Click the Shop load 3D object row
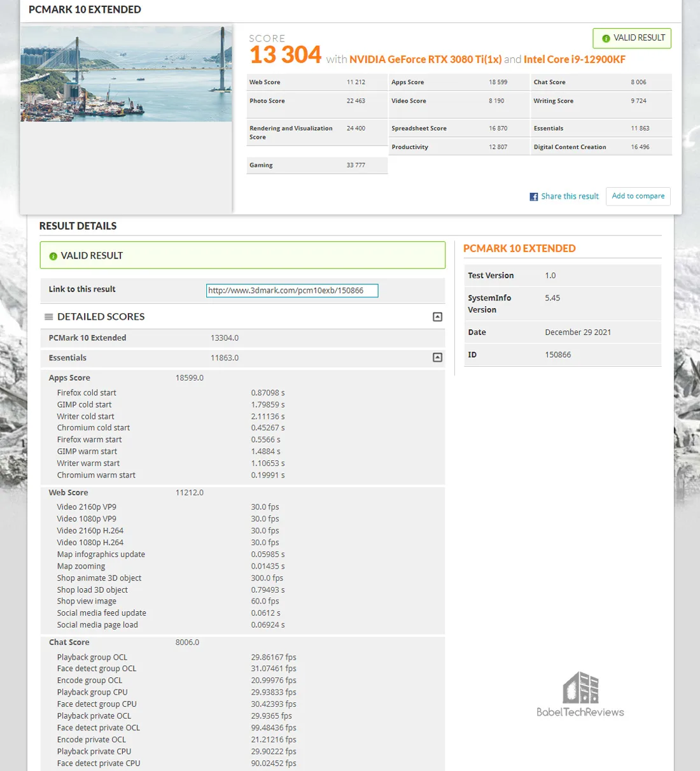The image size is (700, 771). 242,590
